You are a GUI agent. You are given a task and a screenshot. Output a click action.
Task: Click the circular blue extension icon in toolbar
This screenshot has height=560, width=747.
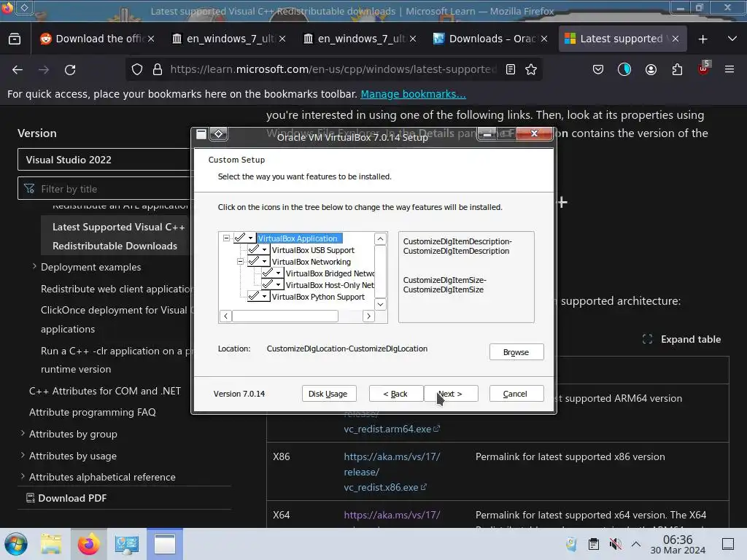pyautogui.click(x=624, y=69)
